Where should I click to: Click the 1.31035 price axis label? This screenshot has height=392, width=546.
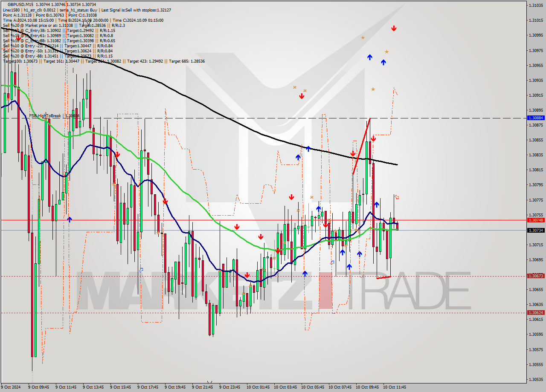[536, 5]
